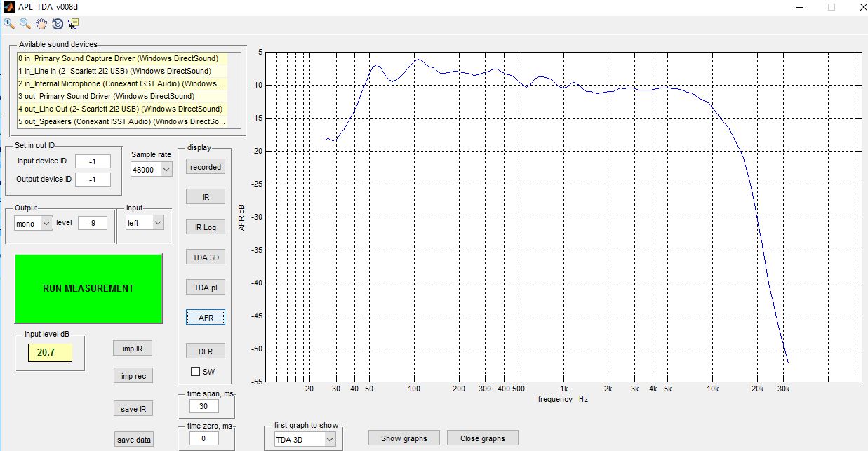Click the Close graphs button
Screen dimensions: 868x451
(483, 438)
